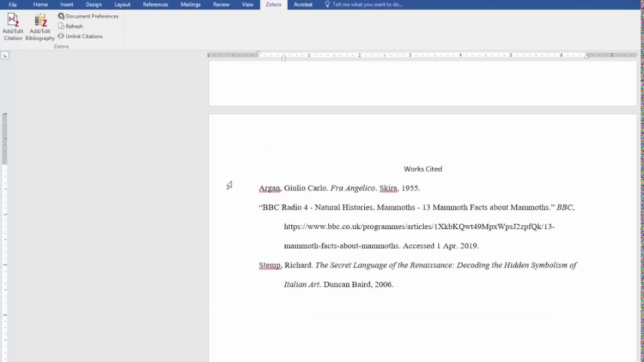This screenshot has width=644, height=362.
Task: Click the lightbulb Tell me icon
Action: click(x=328, y=5)
